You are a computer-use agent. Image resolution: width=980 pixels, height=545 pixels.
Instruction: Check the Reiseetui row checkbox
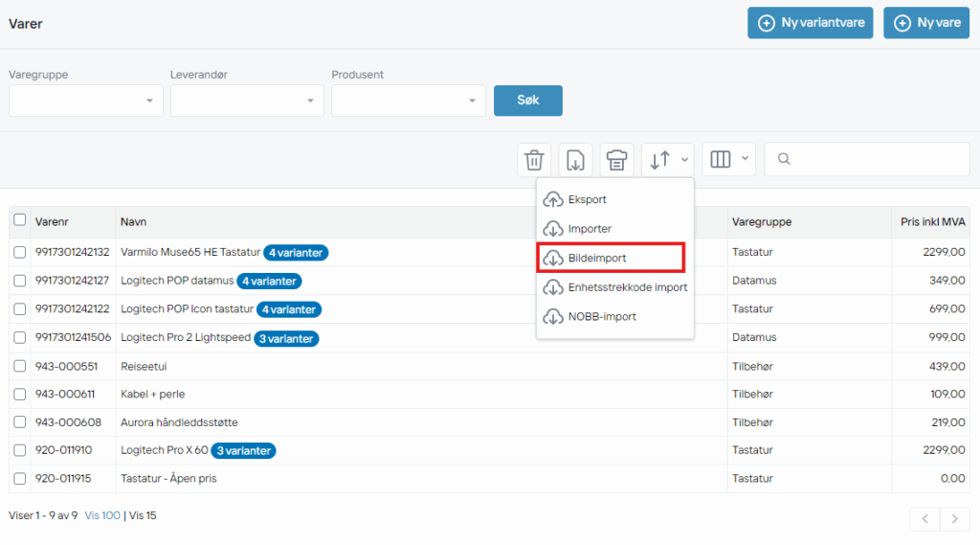20,366
